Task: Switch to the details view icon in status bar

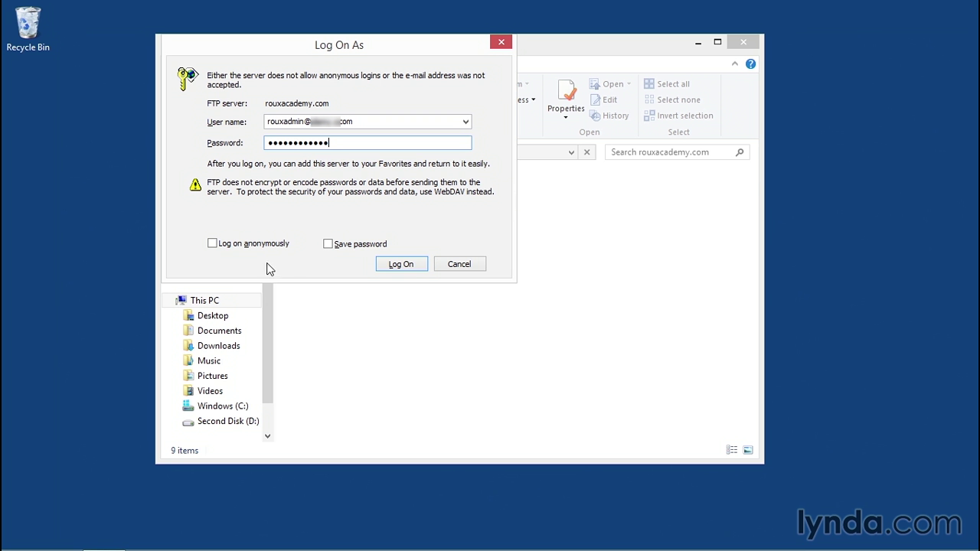Action: click(x=732, y=450)
